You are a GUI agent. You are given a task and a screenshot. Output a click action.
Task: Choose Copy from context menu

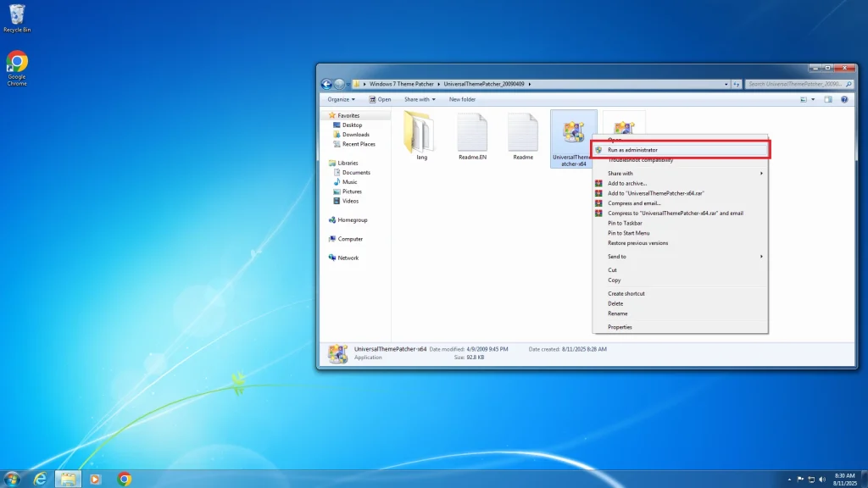(680, 280)
